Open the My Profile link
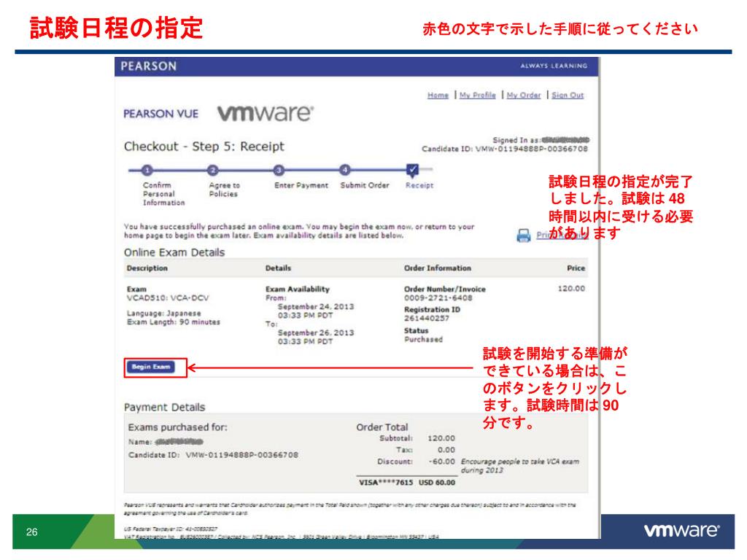 (x=477, y=96)
